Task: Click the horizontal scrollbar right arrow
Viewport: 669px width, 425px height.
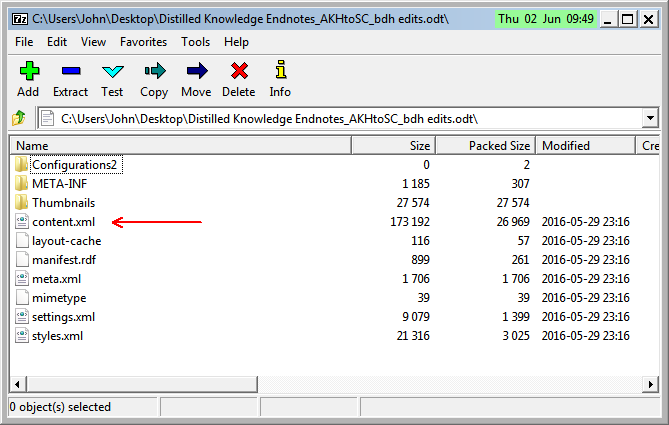Action: [651, 384]
